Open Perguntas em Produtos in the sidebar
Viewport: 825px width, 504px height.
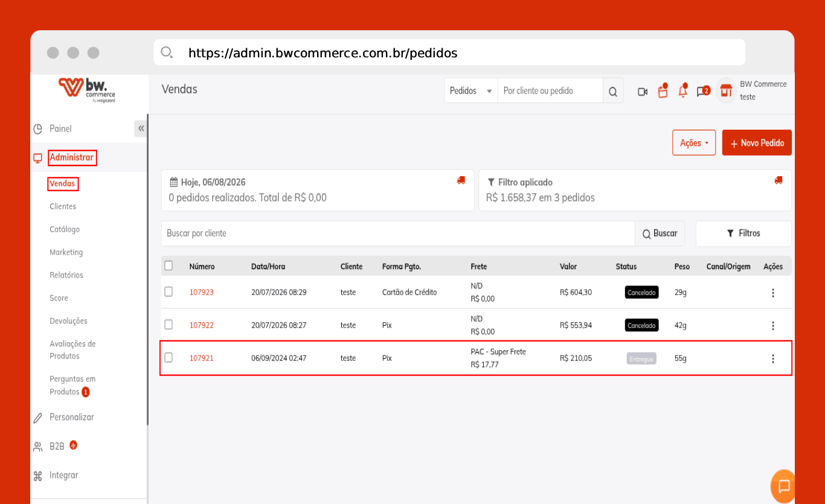tap(72, 385)
